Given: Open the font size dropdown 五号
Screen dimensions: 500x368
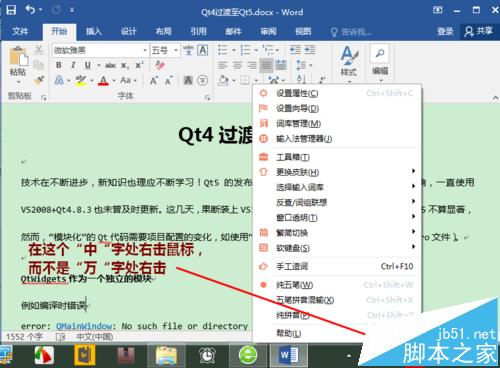Looking at the screenshot, I should pyautogui.click(x=175, y=50).
